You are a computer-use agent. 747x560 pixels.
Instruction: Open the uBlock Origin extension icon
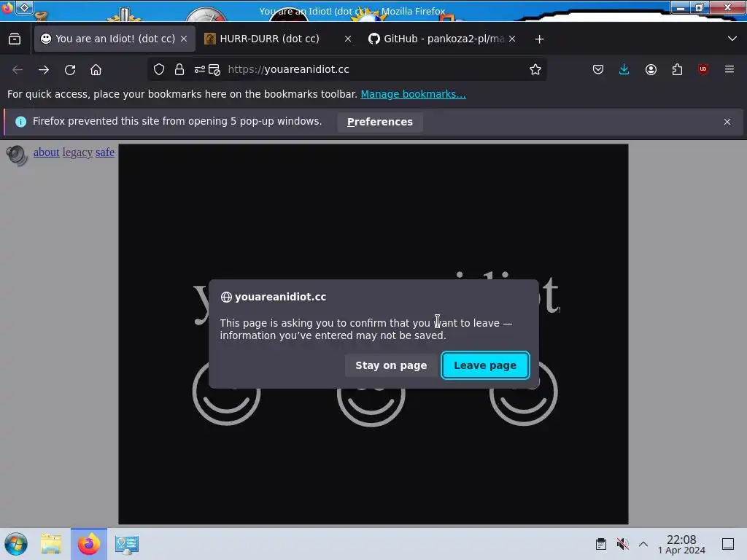tap(703, 69)
